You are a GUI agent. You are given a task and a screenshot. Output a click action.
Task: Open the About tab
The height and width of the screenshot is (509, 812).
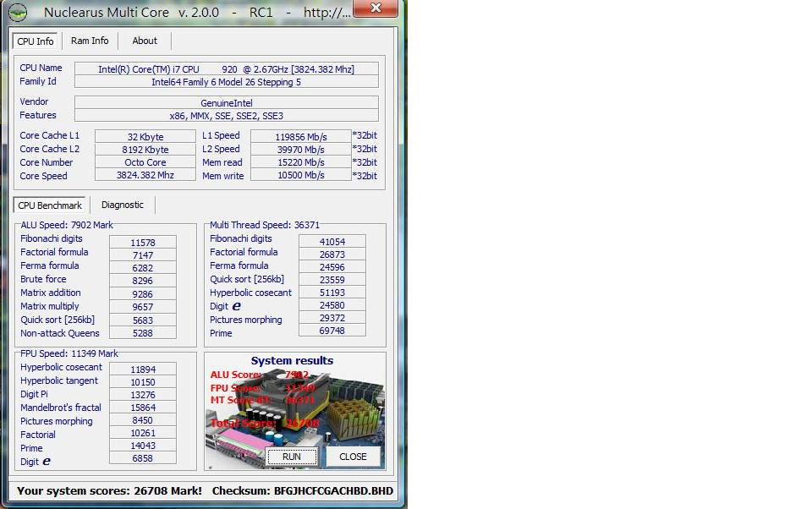145,41
